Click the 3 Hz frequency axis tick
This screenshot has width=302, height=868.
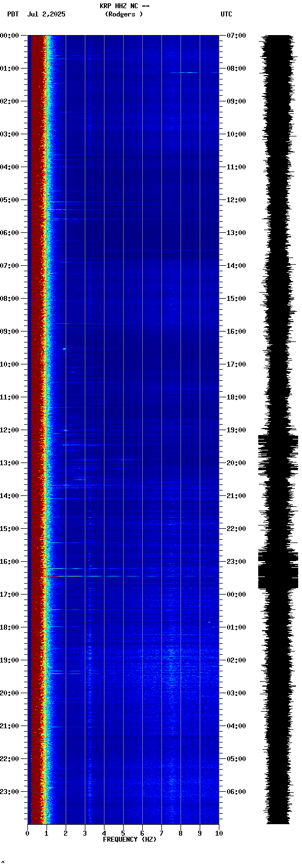(x=85, y=833)
